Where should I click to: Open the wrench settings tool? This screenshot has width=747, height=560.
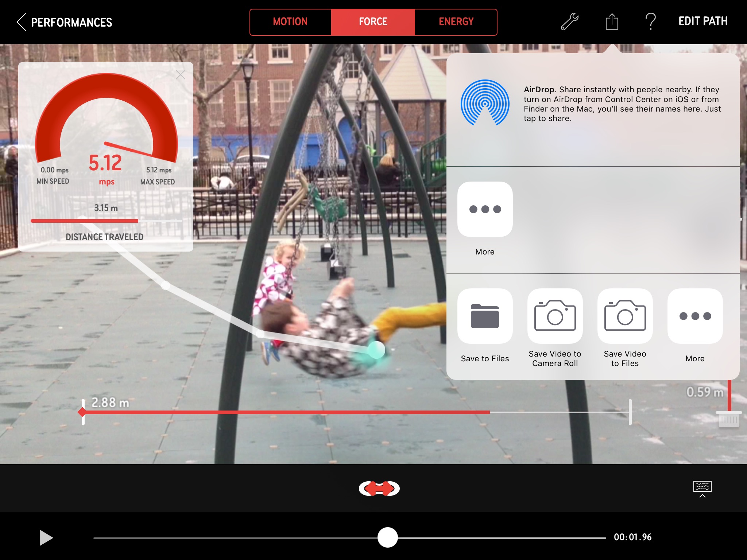tap(569, 22)
